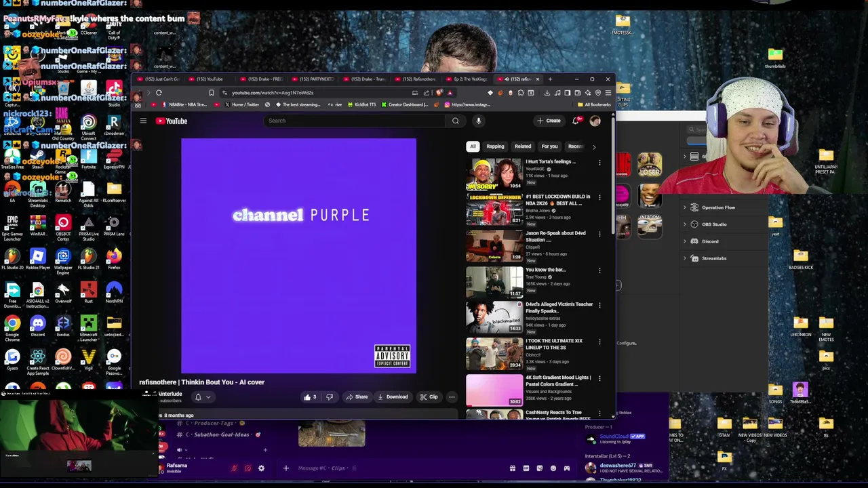Screen dimensions: 868x488
Task: Dislike the Thinkin Bout You video
Action: (330, 397)
